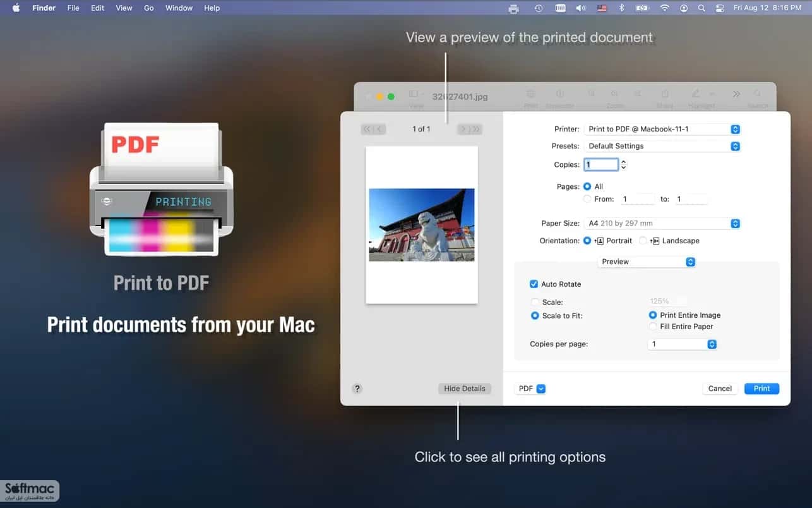Click the to page number field

[691, 199]
